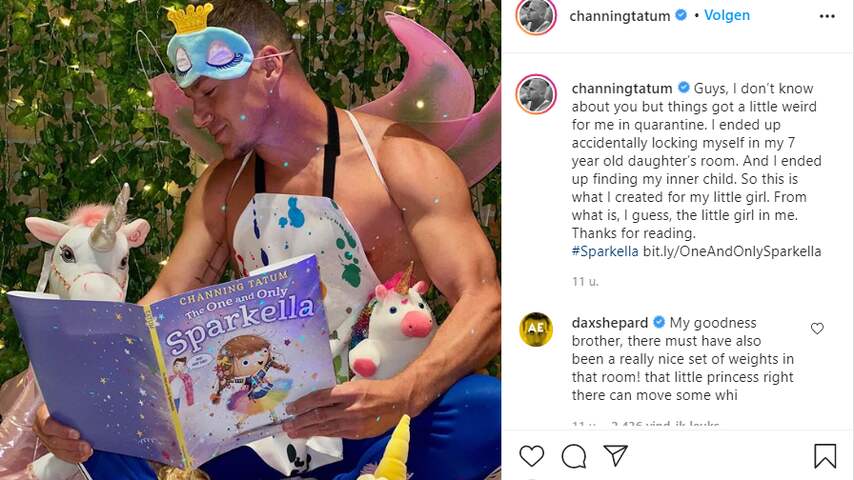This screenshot has height=480, width=854.
Task: Like the post with the heart icon
Action: pyautogui.click(x=532, y=455)
